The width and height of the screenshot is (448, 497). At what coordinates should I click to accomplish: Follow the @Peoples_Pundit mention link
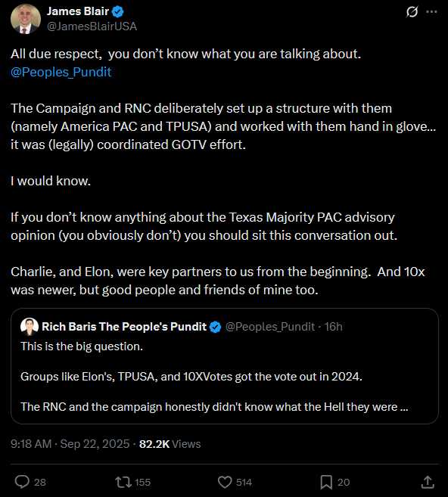pyautogui.click(x=61, y=72)
